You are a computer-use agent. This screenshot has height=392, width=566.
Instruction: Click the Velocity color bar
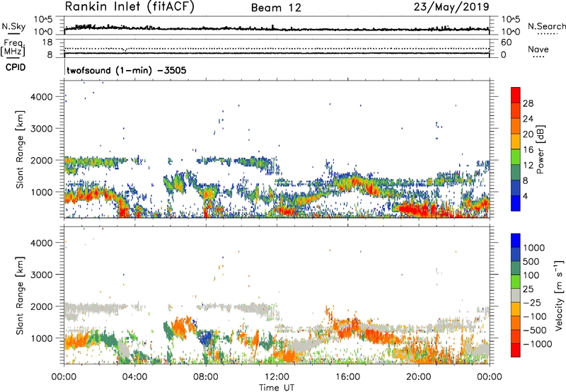pos(516,295)
